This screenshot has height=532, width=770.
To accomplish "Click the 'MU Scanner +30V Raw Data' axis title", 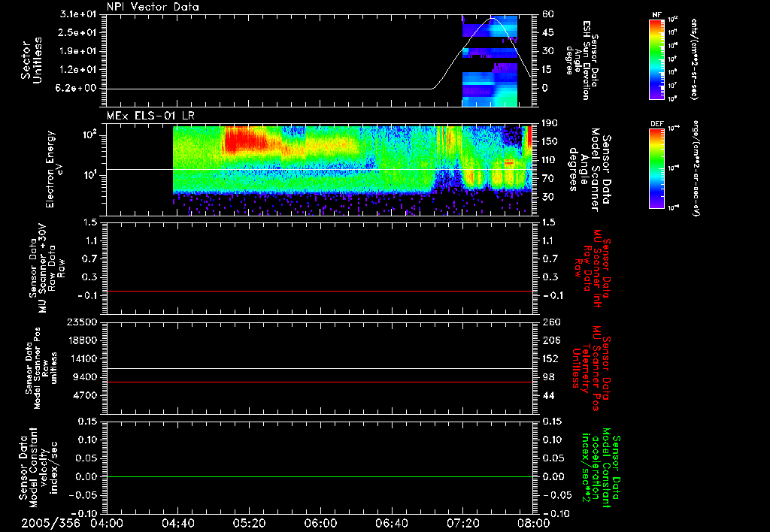I will (x=47, y=268).
